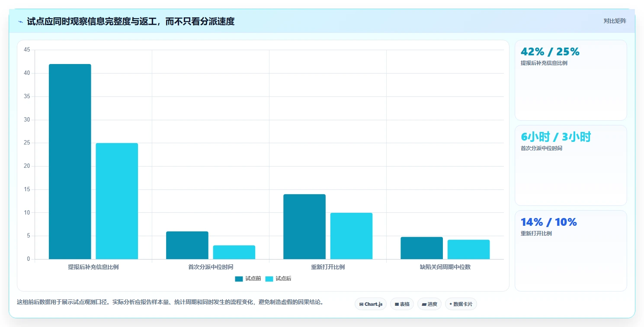The image size is (644, 327).
Task: Click the 试点后 bar for 重新打开比例
Action: tap(351, 236)
